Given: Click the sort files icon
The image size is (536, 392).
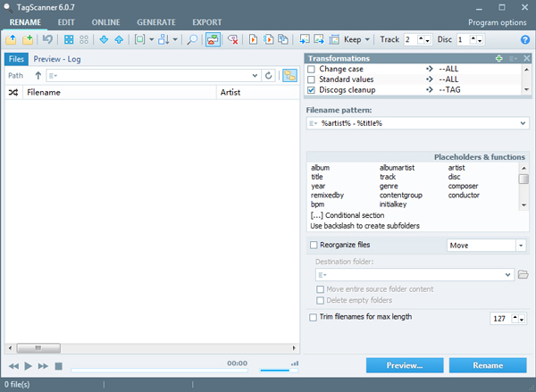Looking at the screenshot, I should 163,39.
